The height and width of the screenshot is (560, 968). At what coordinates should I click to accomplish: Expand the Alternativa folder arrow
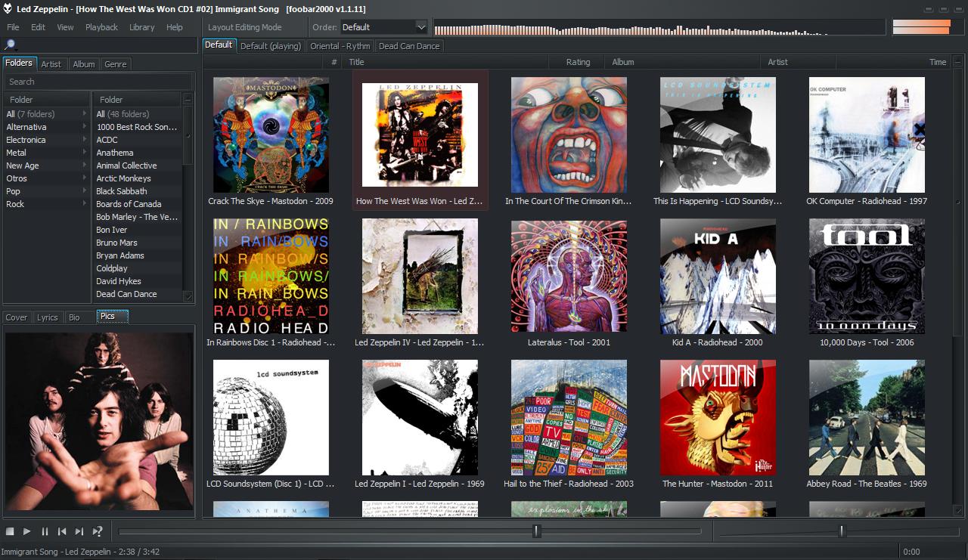[84, 127]
